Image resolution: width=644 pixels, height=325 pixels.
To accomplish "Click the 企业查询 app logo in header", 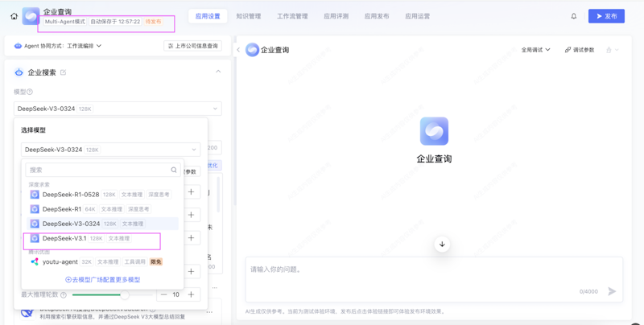I will (x=31, y=16).
